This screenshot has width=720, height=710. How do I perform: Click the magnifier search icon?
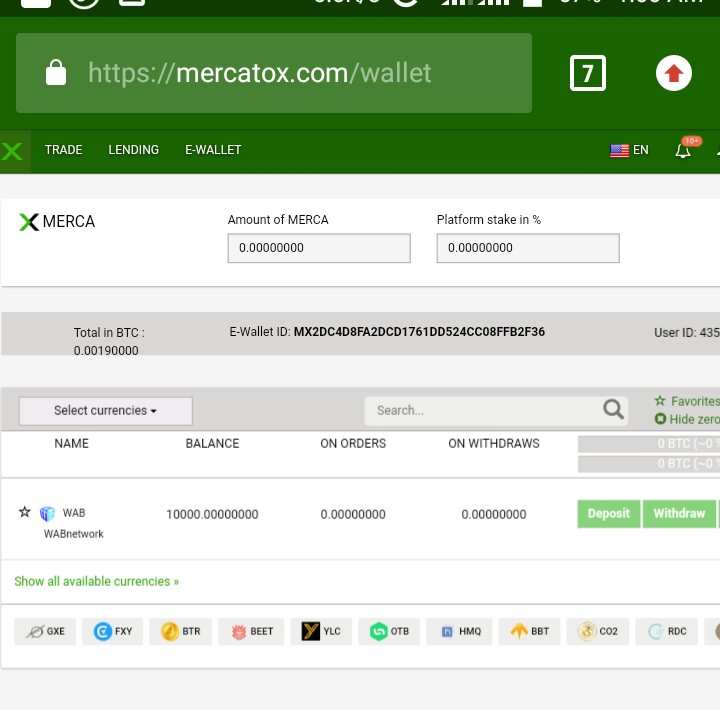(613, 410)
